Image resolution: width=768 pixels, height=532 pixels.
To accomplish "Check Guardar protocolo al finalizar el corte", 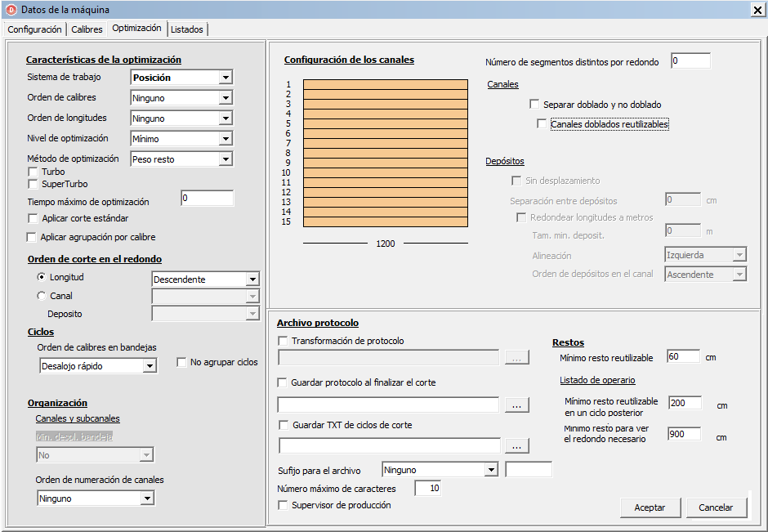I will click(282, 382).
